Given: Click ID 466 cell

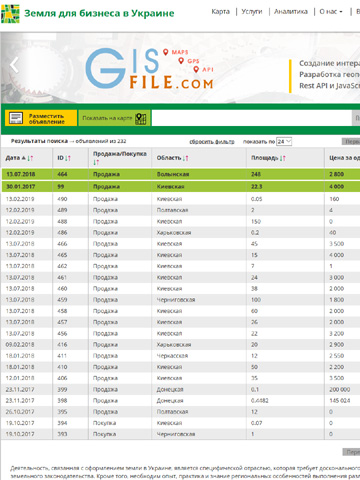Looking at the screenshot, I should pos(62,244).
